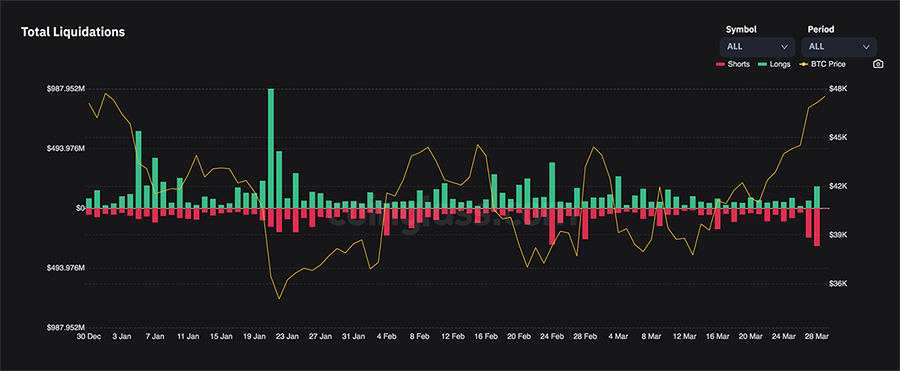Click the $987.952M top axis label
The image size is (900, 371).
point(65,89)
